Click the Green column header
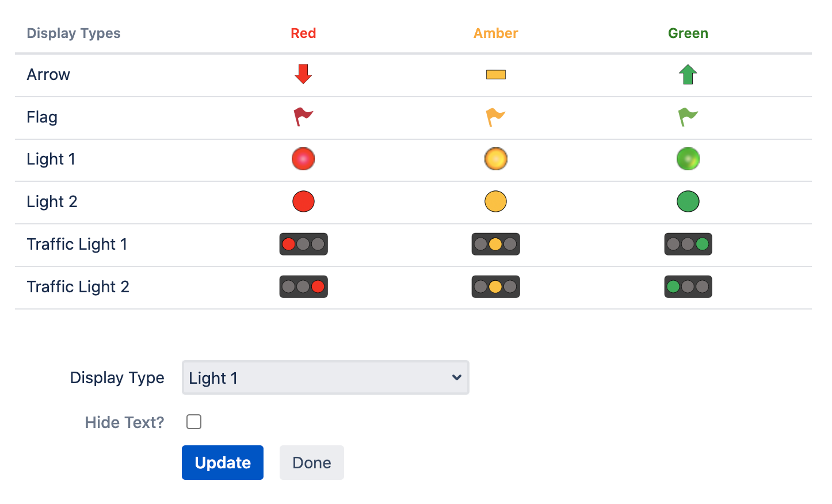 [x=688, y=33]
